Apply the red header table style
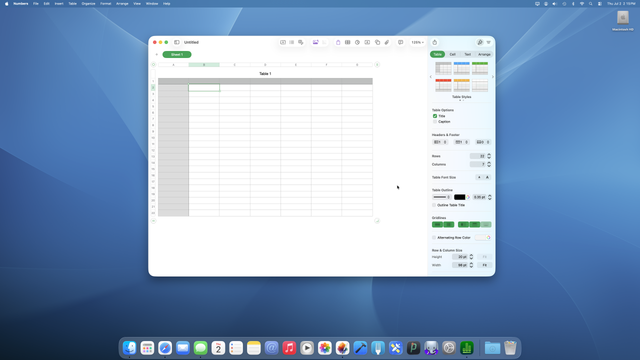The height and width of the screenshot is (360, 640). pyautogui.click(x=443, y=85)
